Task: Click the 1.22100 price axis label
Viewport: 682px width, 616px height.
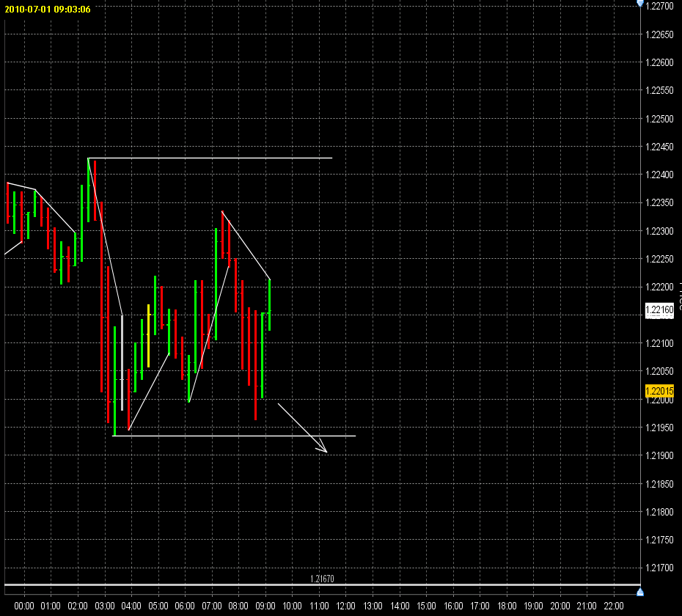Action: [660, 343]
